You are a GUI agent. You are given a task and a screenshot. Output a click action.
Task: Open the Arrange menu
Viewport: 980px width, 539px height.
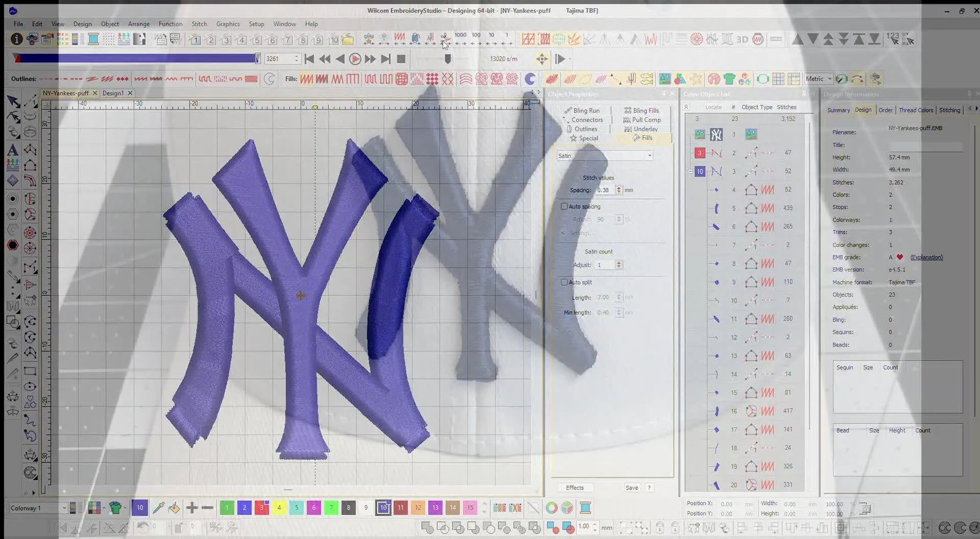139,24
